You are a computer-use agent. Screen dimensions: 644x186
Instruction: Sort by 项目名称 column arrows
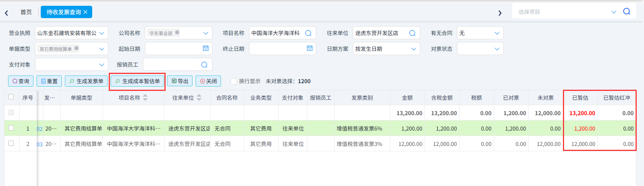[145, 98]
